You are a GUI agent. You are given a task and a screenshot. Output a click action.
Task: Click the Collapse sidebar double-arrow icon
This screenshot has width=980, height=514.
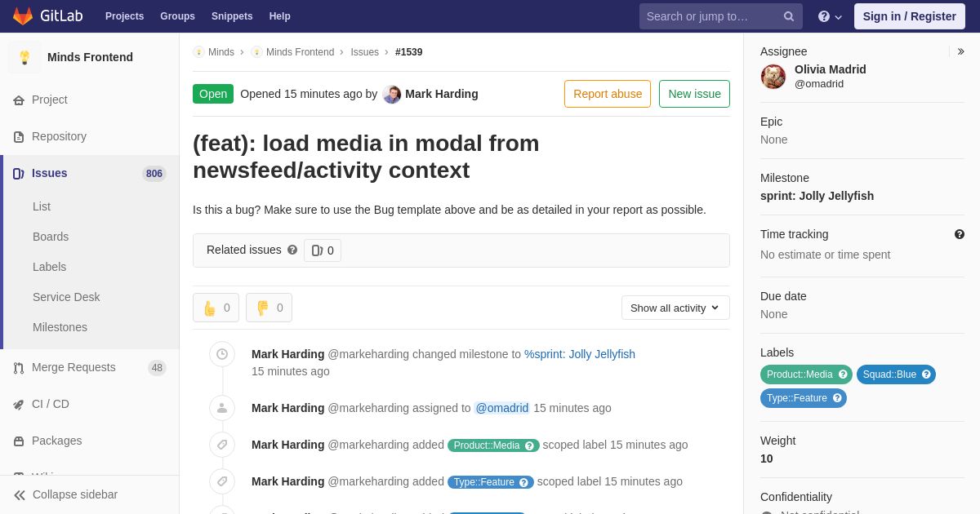click(20, 495)
